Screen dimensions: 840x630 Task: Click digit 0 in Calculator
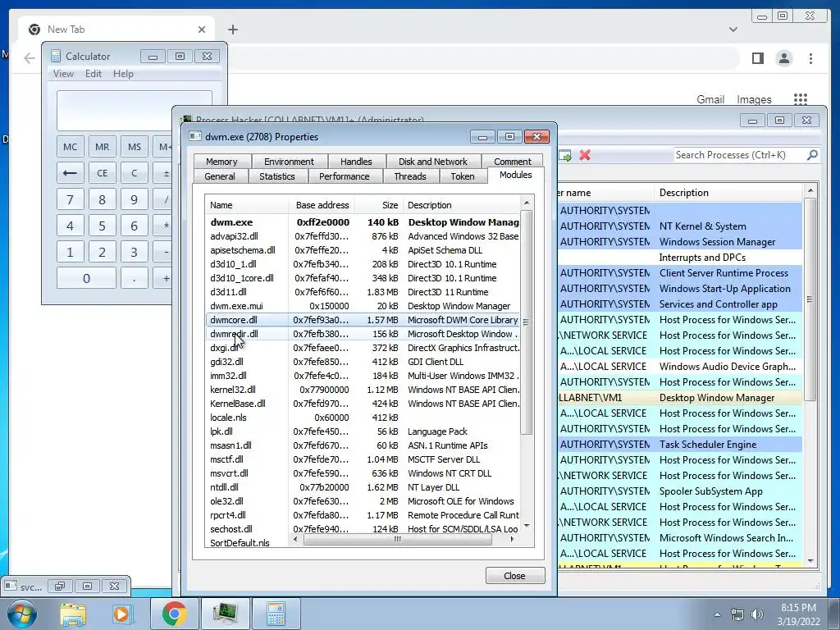[86, 279]
